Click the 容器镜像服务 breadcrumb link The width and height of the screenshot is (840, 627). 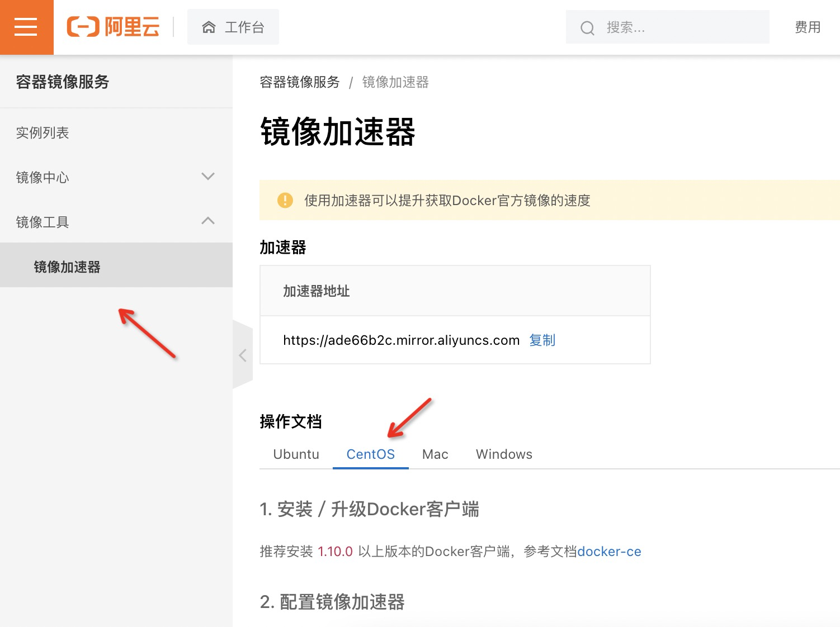(x=300, y=82)
